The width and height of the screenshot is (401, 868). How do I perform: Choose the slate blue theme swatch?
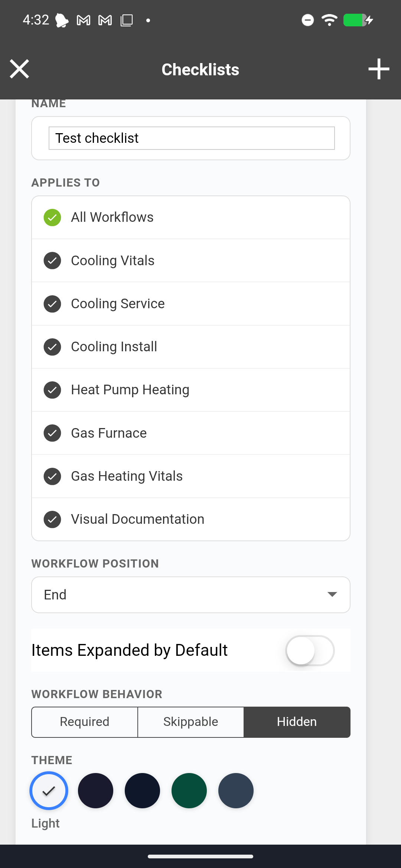(x=236, y=790)
